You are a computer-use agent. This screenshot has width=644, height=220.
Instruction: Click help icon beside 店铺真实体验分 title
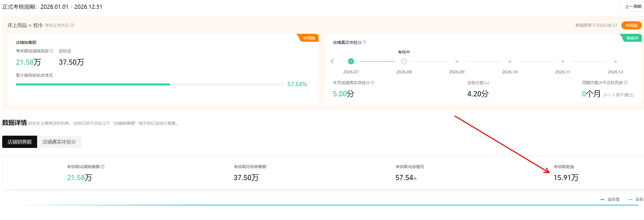(364, 42)
